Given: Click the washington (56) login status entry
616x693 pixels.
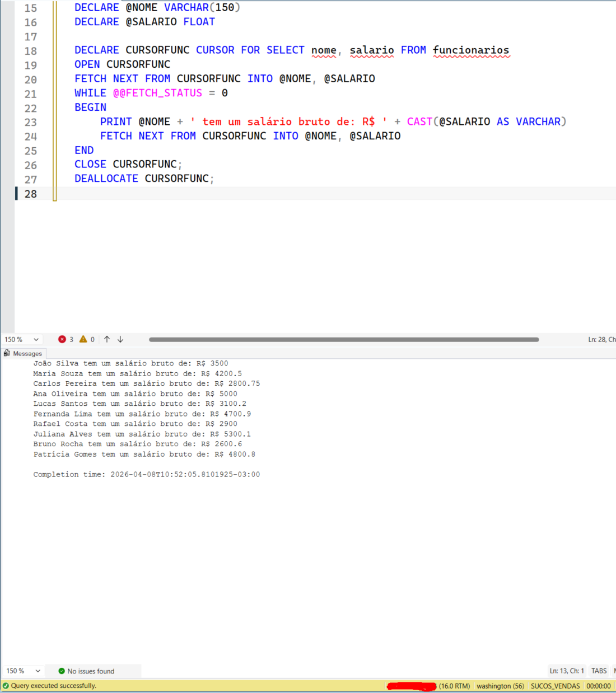Looking at the screenshot, I should tap(500, 686).
